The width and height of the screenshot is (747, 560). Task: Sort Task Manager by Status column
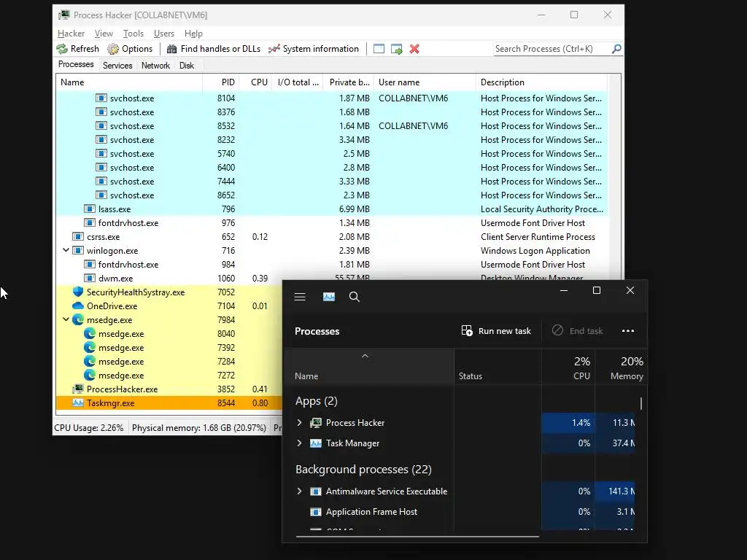click(498, 367)
